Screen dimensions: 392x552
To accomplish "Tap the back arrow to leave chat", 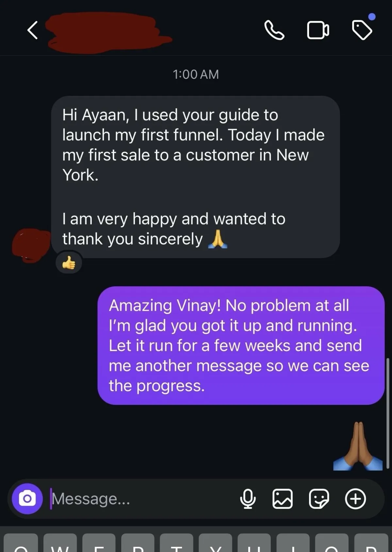I will 32,30.
